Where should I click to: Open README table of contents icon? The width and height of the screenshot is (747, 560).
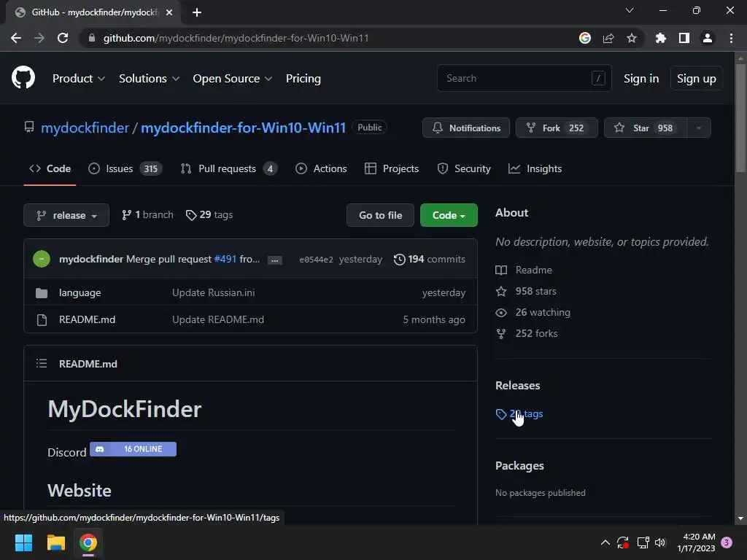[42, 364]
